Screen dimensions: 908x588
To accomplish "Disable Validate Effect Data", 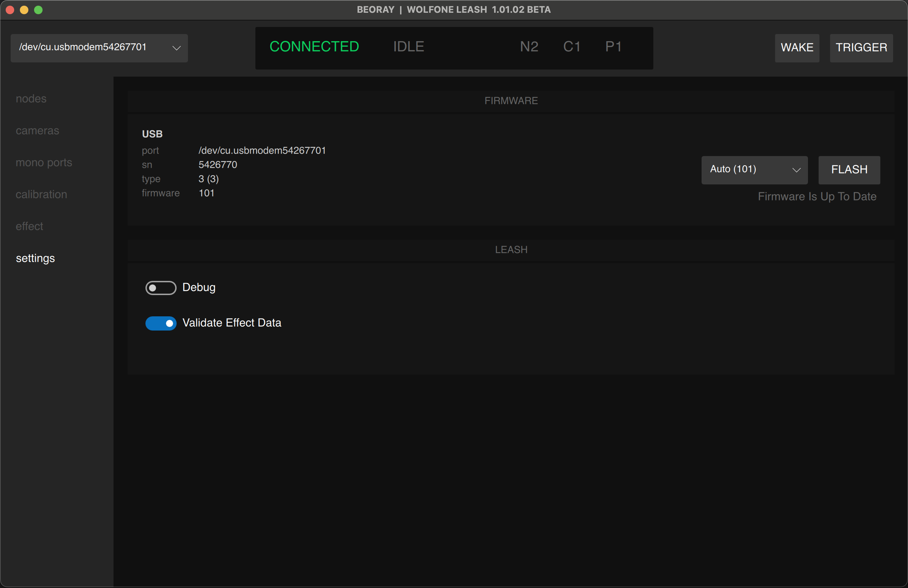I will point(161,323).
